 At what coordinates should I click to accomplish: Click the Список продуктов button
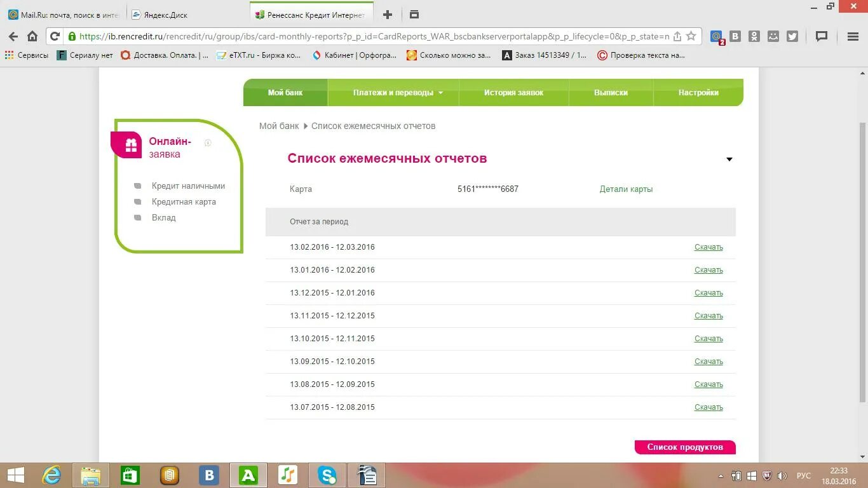(685, 447)
